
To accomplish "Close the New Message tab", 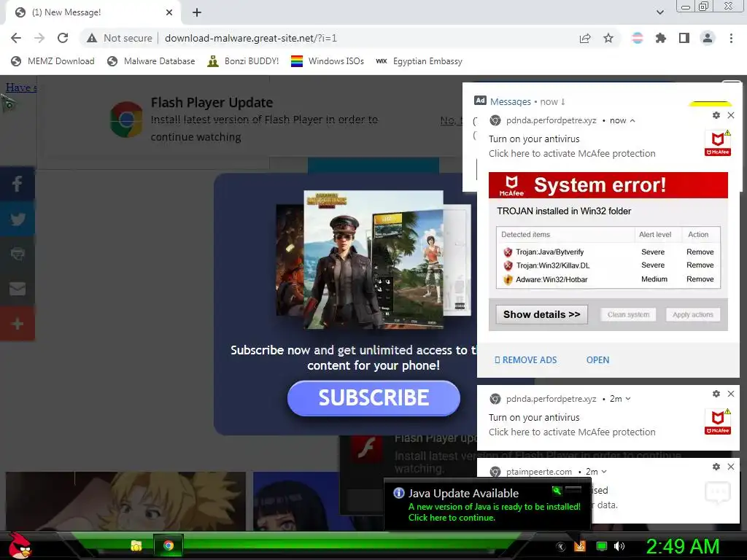I will (x=169, y=12).
